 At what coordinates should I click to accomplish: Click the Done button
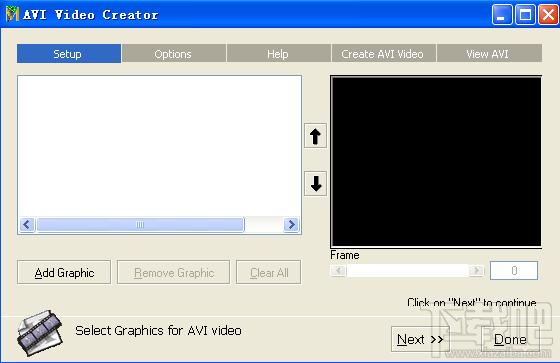click(510, 339)
